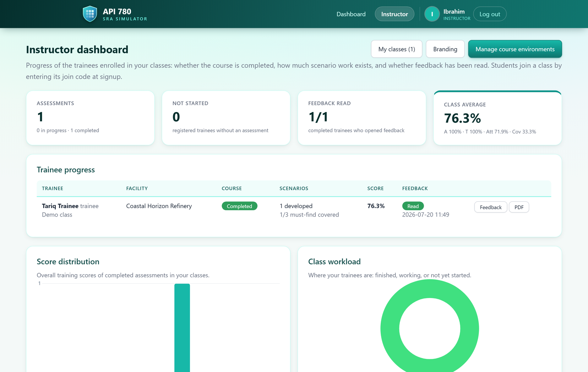Viewport: 588px width, 372px height.
Task: Click the SCENARIOS column header
Action: pos(294,189)
